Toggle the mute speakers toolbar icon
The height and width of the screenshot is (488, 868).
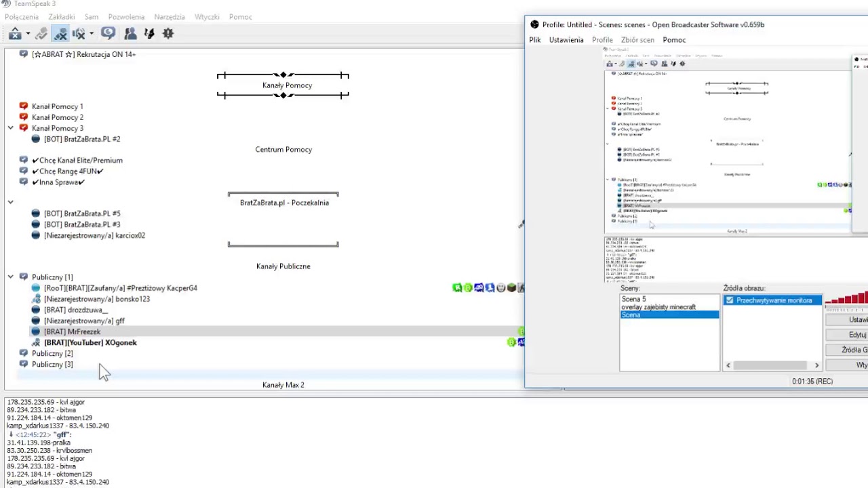(x=79, y=33)
